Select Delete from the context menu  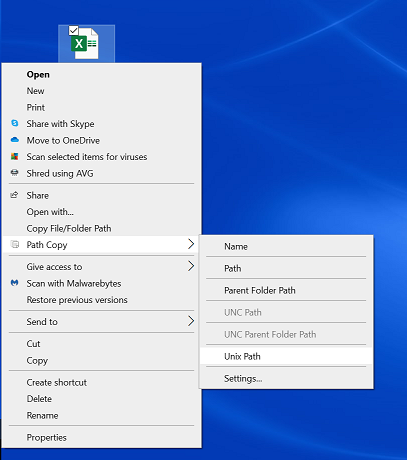[101, 399]
